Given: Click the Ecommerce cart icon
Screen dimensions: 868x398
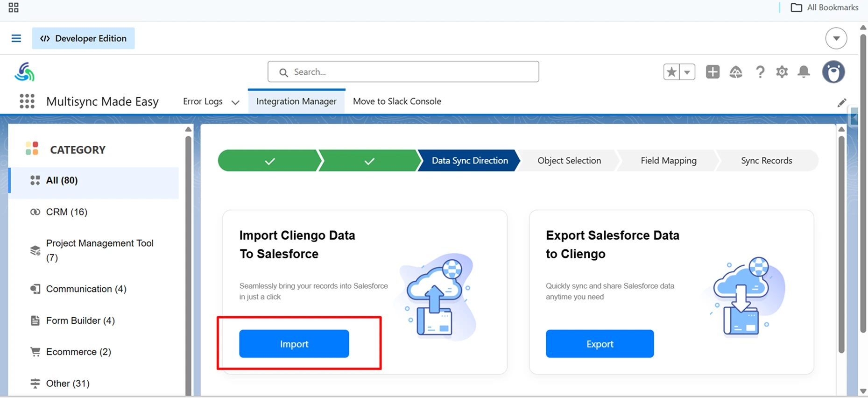Looking at the screenshot, I should click(x=35, y=352).
